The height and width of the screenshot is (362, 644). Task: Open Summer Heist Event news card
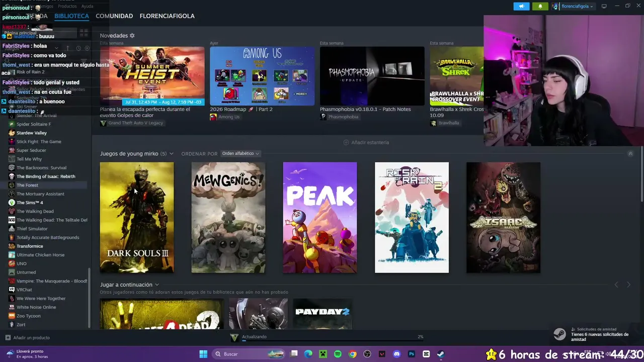pyautogui.click(x=152, y=76)
